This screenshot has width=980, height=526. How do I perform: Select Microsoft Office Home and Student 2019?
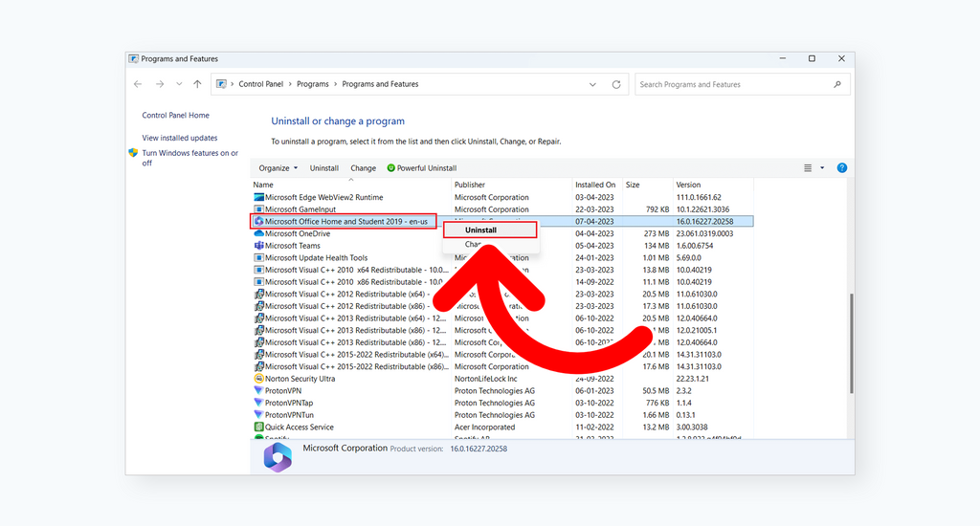click(345, 222)
